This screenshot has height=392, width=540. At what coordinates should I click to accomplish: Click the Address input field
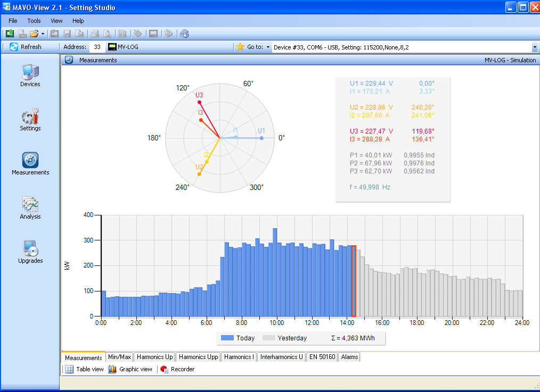point(96,47)
